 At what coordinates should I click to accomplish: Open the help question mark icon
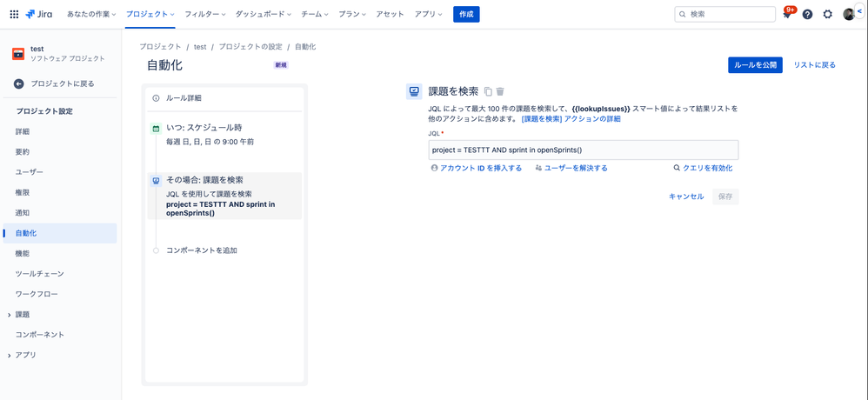click(807, 15)
